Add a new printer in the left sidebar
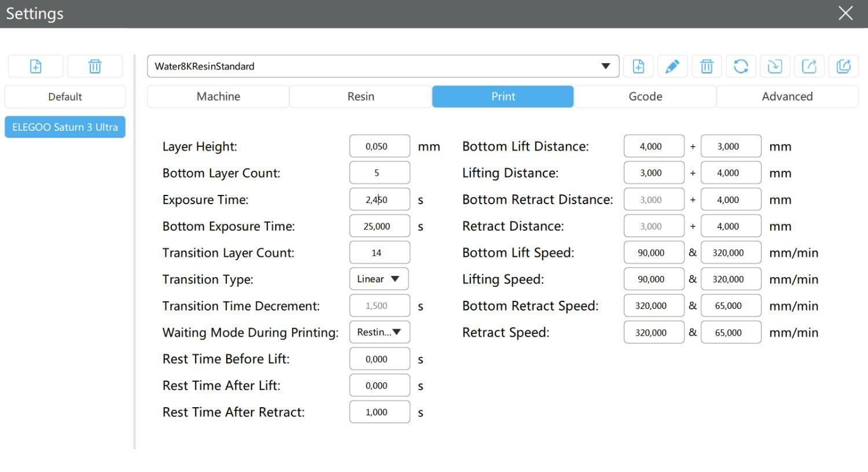Image resolution: width=868 pixels, height=472 pixels. [x=35, y=67]
